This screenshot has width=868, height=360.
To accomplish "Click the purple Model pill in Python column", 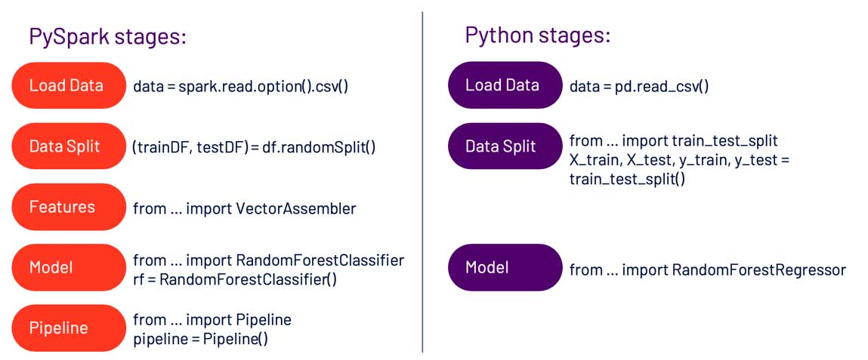I will point(504,267).
